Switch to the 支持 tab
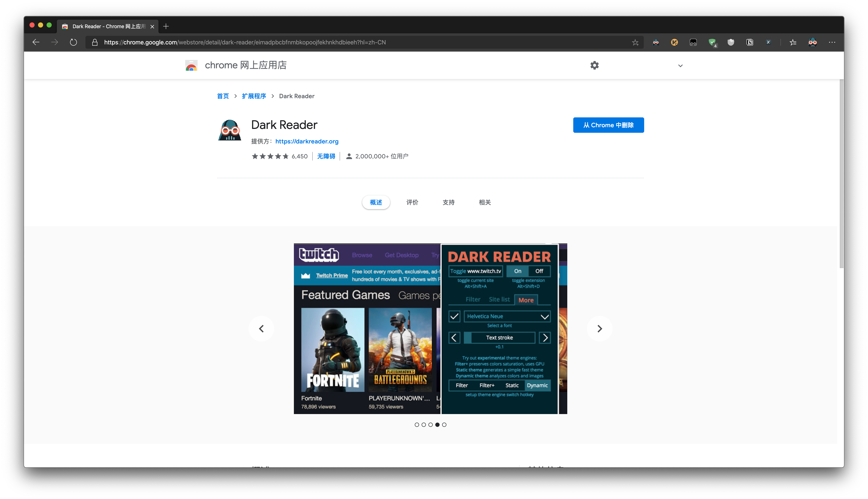The height and width of the screenshot is (499, 868). click(449, 202)
